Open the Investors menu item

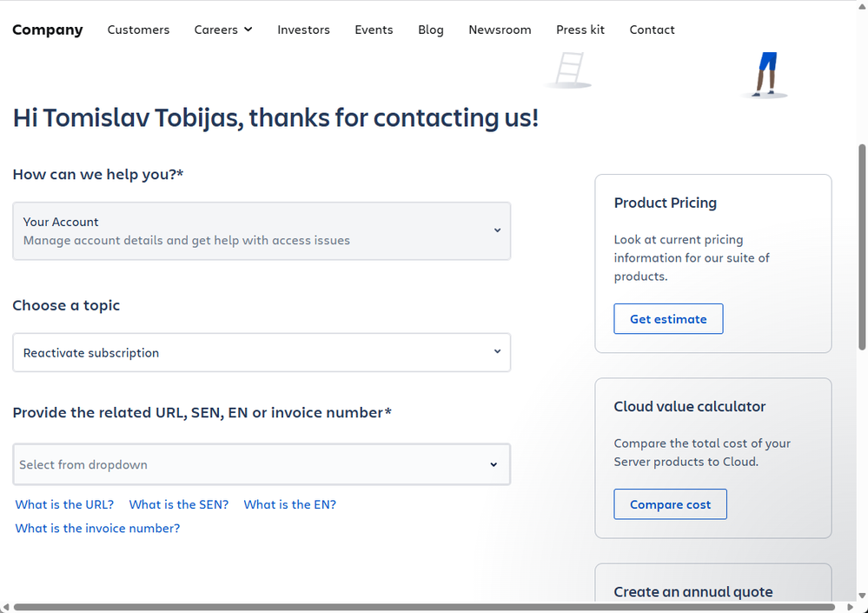point(303,30)
